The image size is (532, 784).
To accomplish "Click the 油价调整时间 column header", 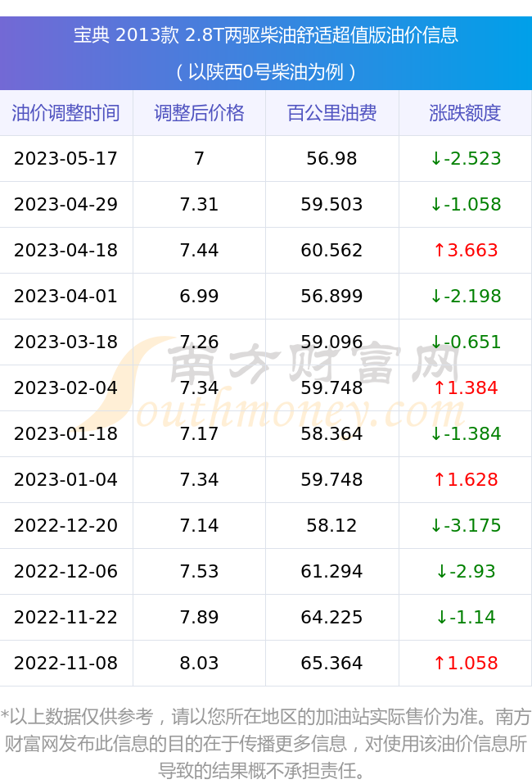I will pyautogui.click(x=66, y=113).
